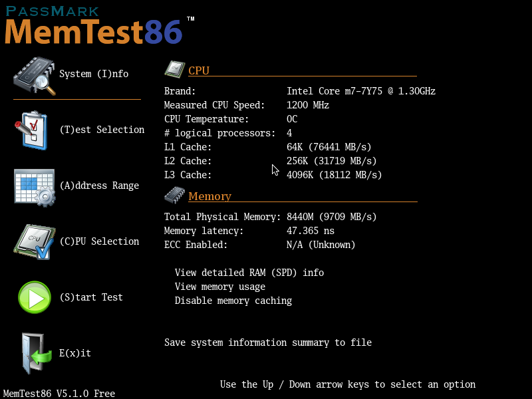Click the CPU section heading
532x399 pixels.
tap(199, 70)
